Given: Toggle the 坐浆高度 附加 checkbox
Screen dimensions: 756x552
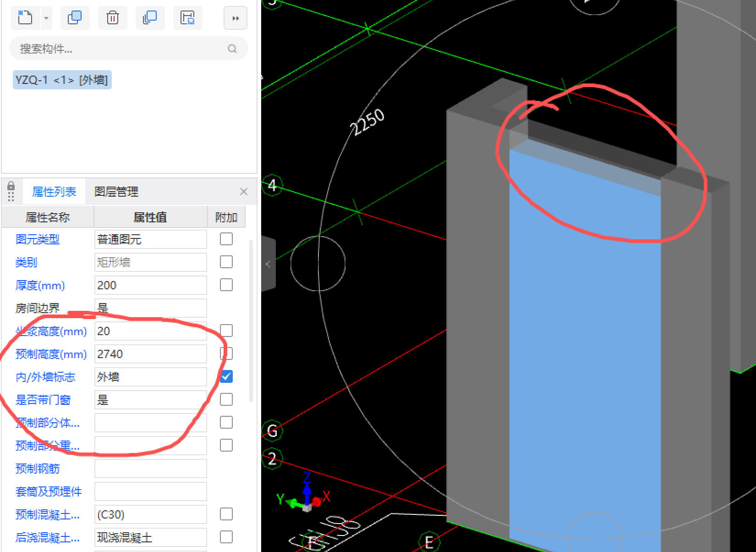Looking at the screenshot, I should [x=226, y=331].
